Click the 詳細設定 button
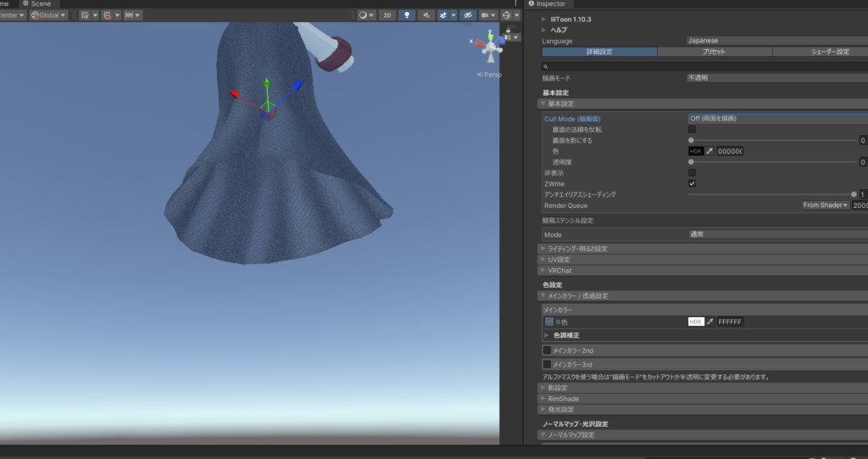The width and height of the screenshot is (868, 459). click(599, 52)
